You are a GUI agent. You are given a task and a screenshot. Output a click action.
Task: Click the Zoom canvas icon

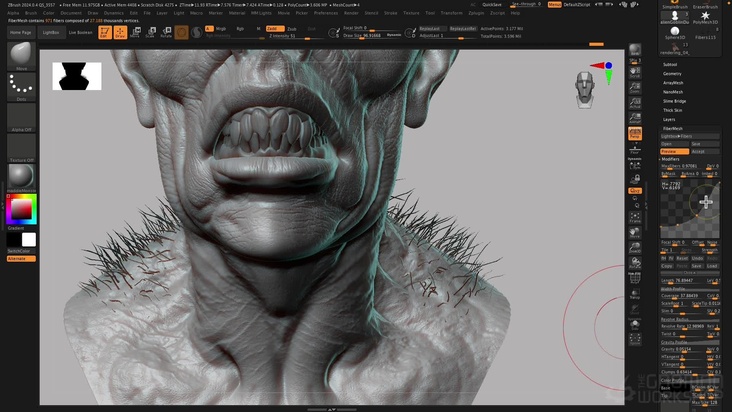[x=635, y=87]
